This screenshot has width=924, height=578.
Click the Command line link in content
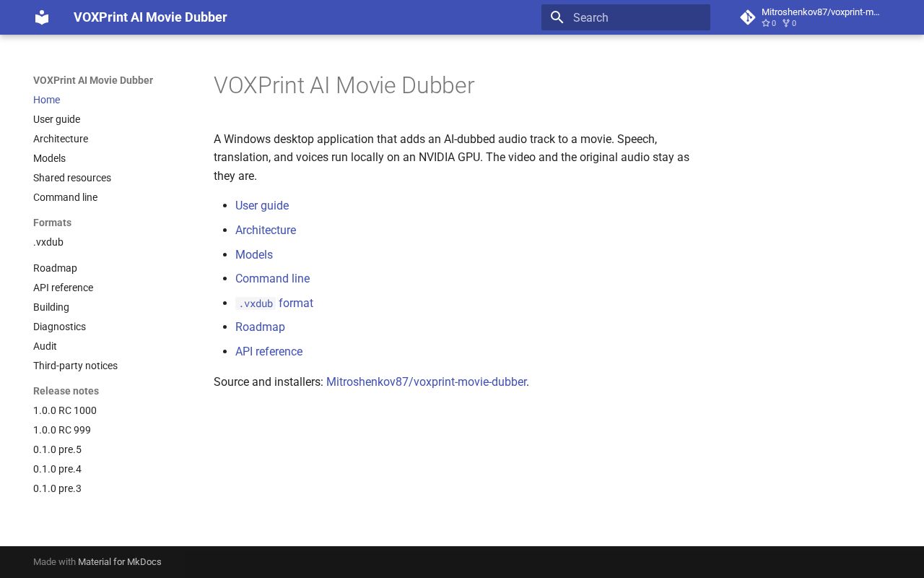coord(272,278)
